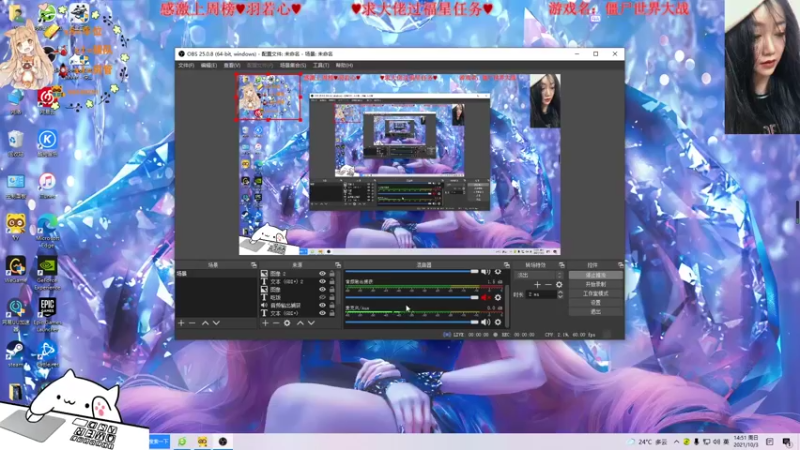Open settings gear for 麦克风/Aux mixer channel
The width and height of the screenshot is (800, 450).
[498, 322]
